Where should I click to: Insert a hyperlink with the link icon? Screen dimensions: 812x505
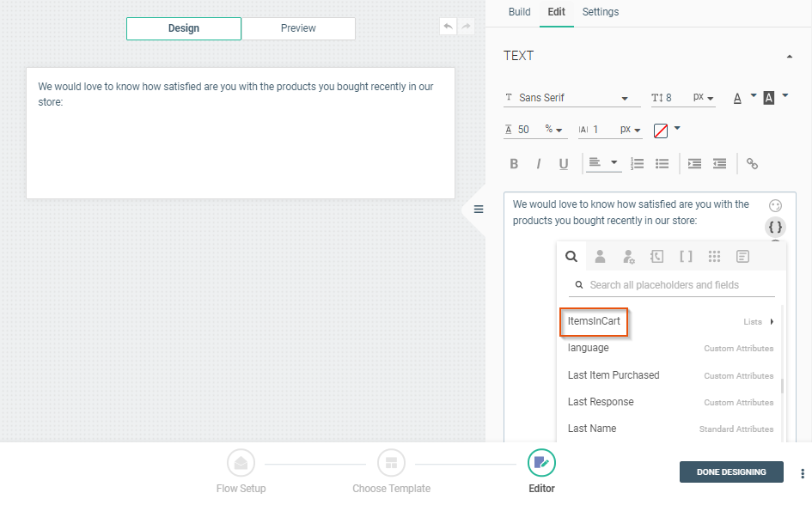tap(752, 164)
